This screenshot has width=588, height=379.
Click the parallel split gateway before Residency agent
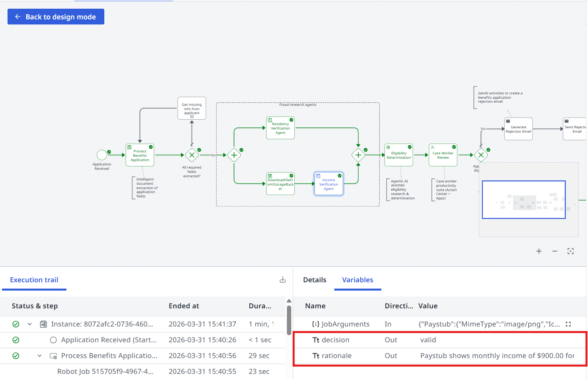pyautogui.click(x=234, y=155)
